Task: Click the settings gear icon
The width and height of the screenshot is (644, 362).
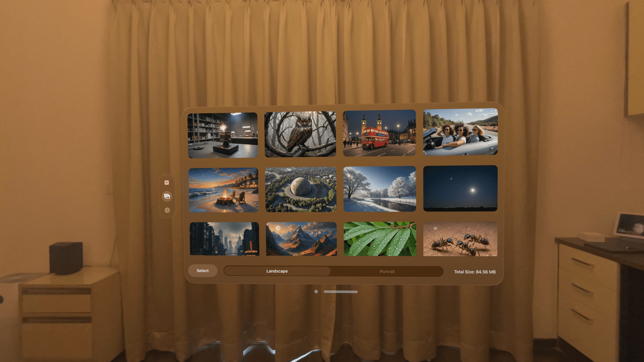Action: pos(167,210)
